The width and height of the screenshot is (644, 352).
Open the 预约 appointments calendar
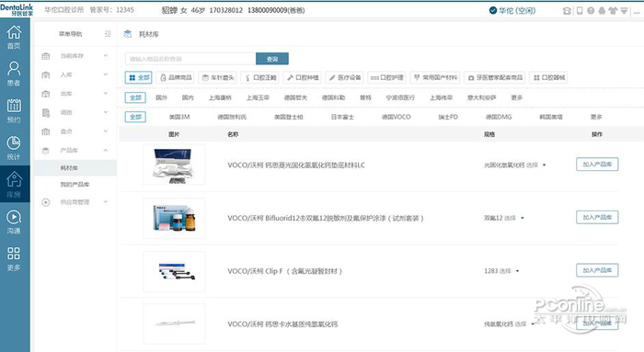click(14, 111)
